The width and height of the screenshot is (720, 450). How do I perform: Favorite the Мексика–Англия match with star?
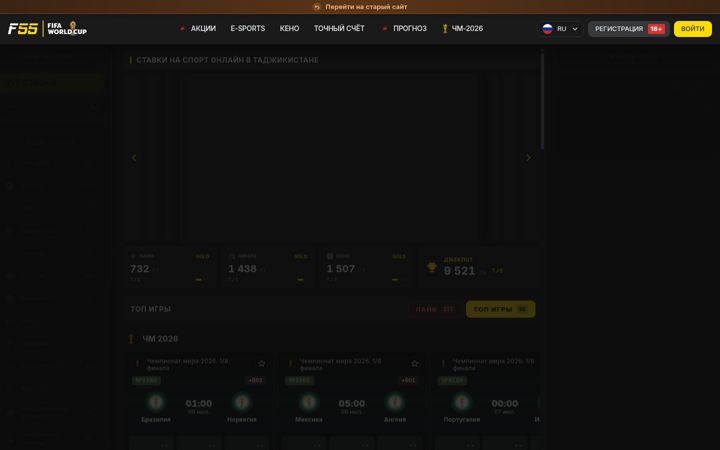click(x=415, y=364)
